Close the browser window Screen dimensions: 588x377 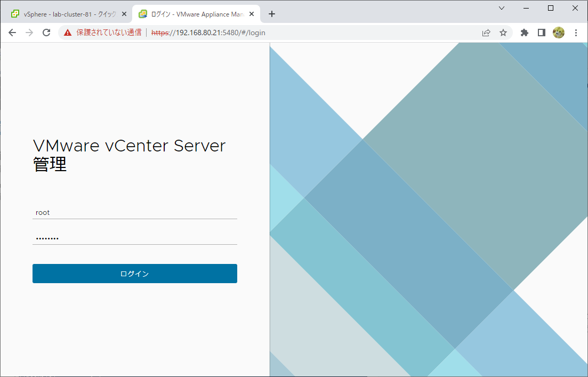(575, 8)
